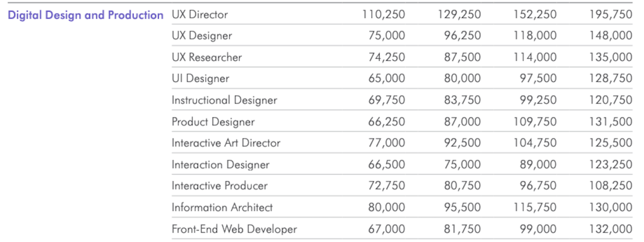The height and width of the screenshot is (242, 644).
Task: Select the UX Researcher job title
Action: pyautogui.click(x=207, y=57)
